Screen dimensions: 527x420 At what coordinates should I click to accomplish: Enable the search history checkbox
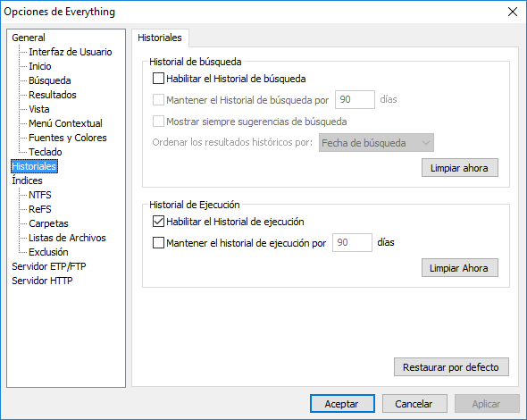tap(158, 79)
